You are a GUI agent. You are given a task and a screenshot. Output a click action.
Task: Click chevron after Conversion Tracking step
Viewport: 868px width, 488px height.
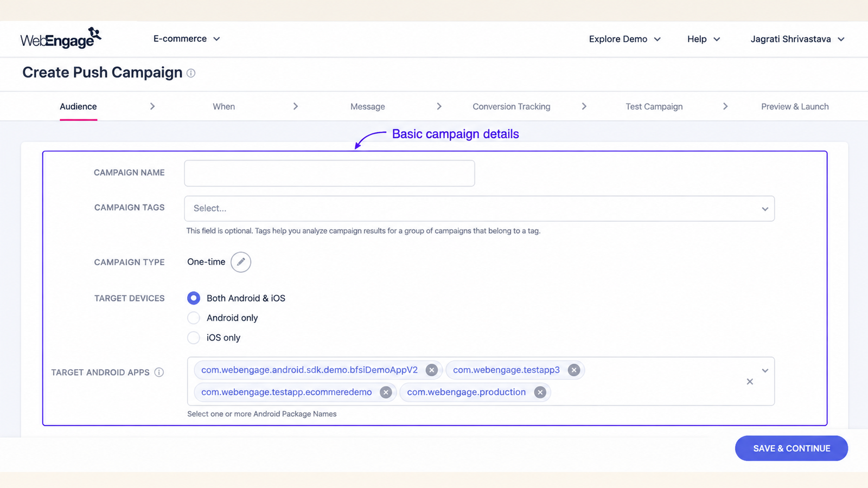(584, 106)
